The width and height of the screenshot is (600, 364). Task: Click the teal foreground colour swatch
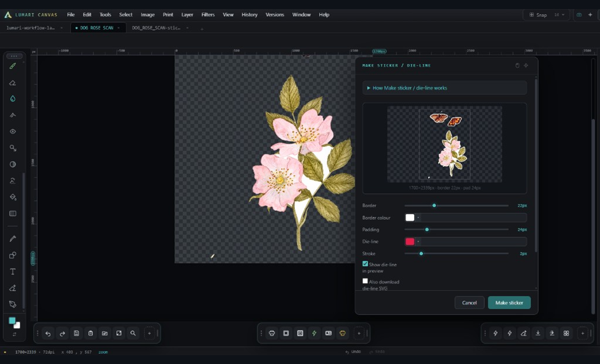(12, 321)
